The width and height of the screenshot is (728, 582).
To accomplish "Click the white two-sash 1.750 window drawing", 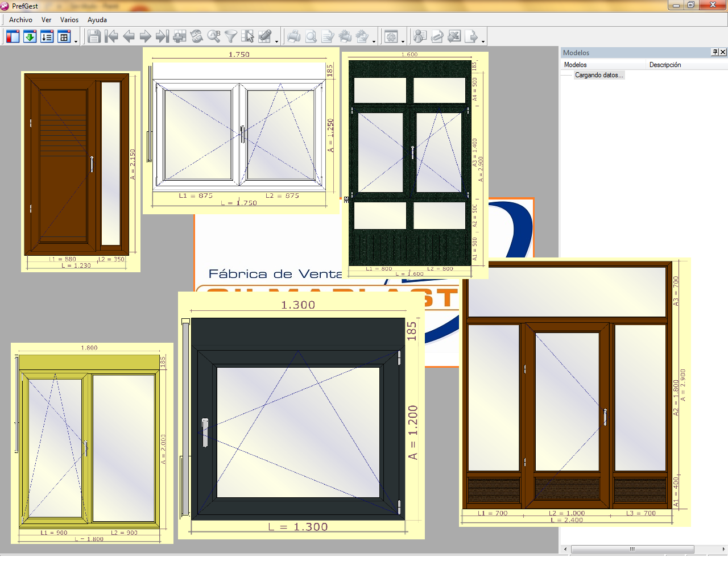I will click(241, 131).
